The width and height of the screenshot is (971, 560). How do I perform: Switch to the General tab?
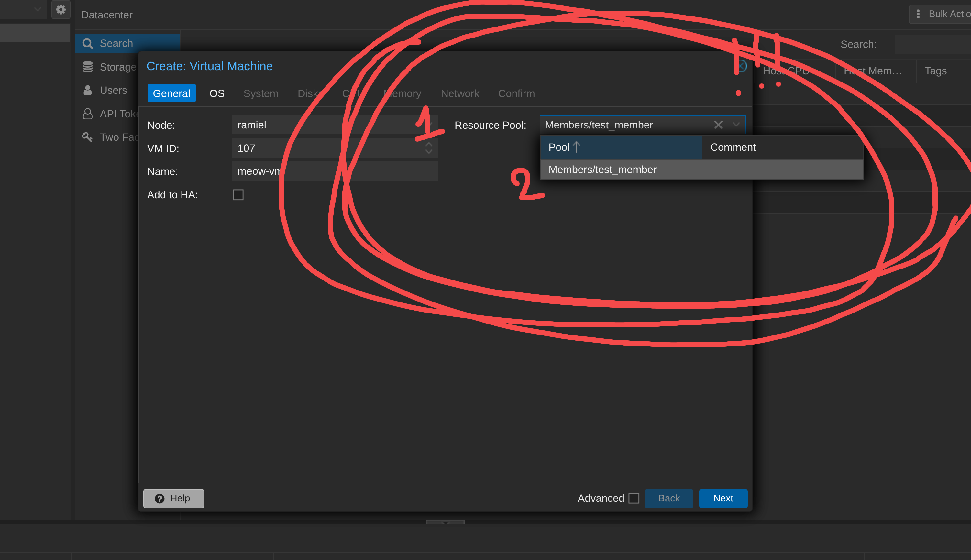pyautogui.click(x=171, y=93)
